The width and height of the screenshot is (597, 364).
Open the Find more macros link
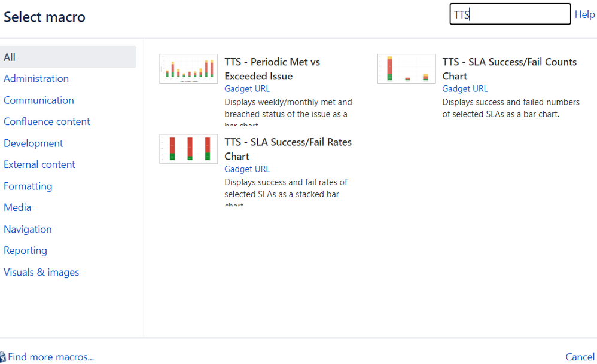click(51, 357)
